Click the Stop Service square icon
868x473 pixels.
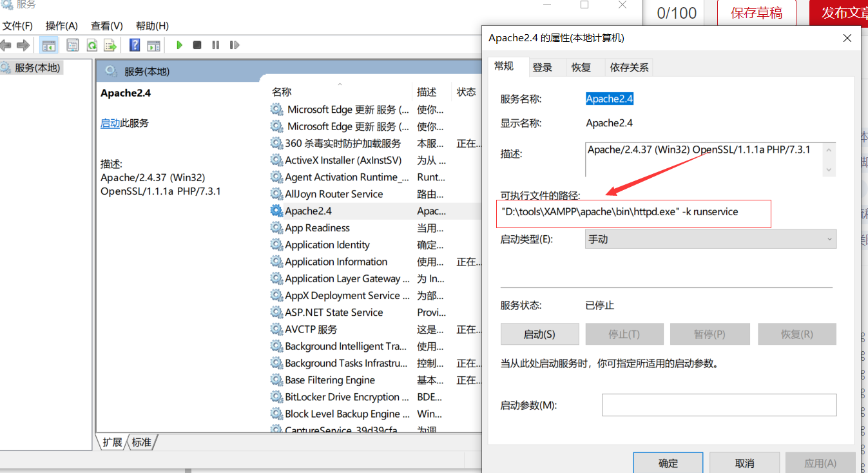click(197, 45)
